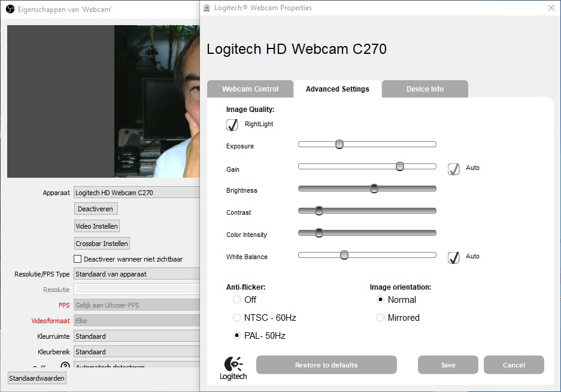The image size is (561, 392).
Task: Click the Save button
Action: (x=448, y=365)
